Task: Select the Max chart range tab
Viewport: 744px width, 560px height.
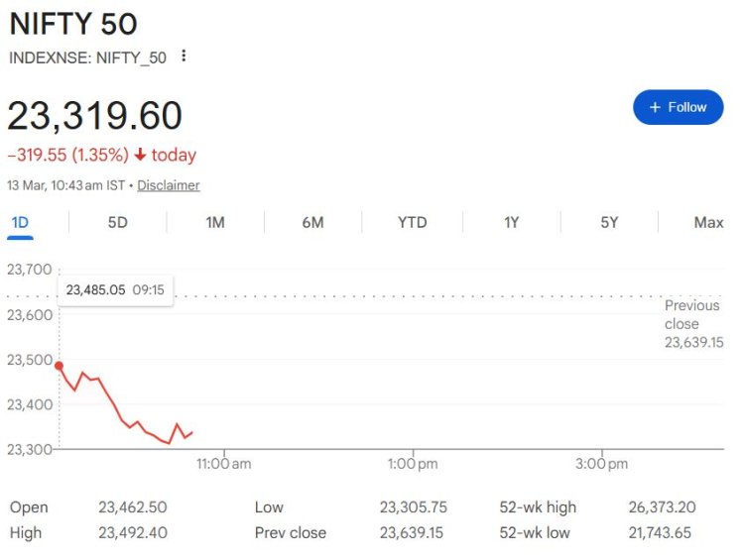Action: 708,222
